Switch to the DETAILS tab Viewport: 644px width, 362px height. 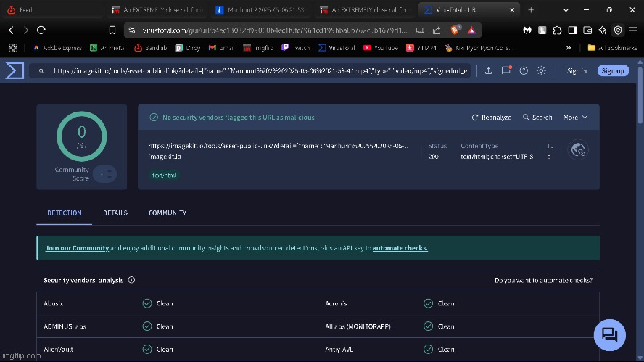pos(115,213)
